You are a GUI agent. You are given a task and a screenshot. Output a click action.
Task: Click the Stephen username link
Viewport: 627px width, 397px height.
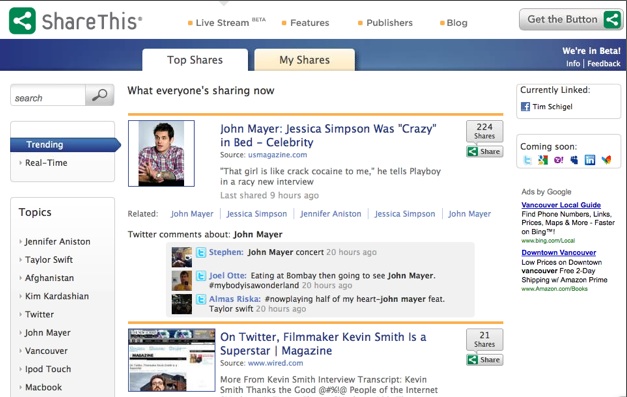click(x=226, y=252)
